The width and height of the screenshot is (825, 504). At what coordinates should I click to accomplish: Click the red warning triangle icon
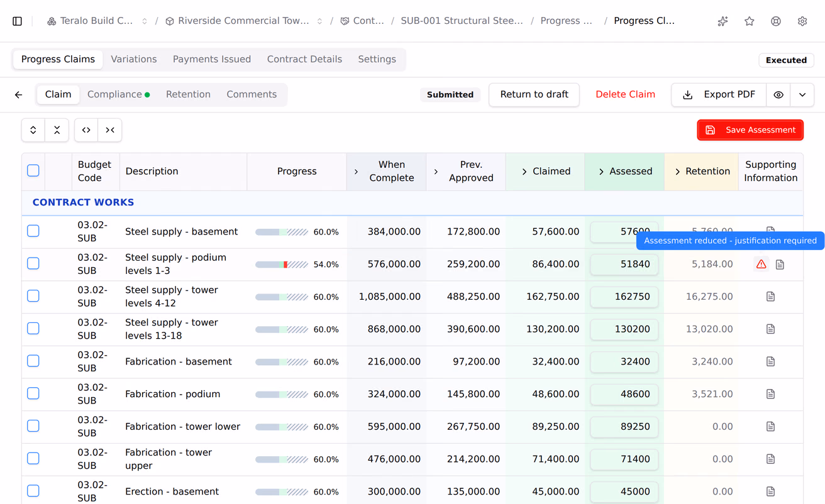(761, 264)
